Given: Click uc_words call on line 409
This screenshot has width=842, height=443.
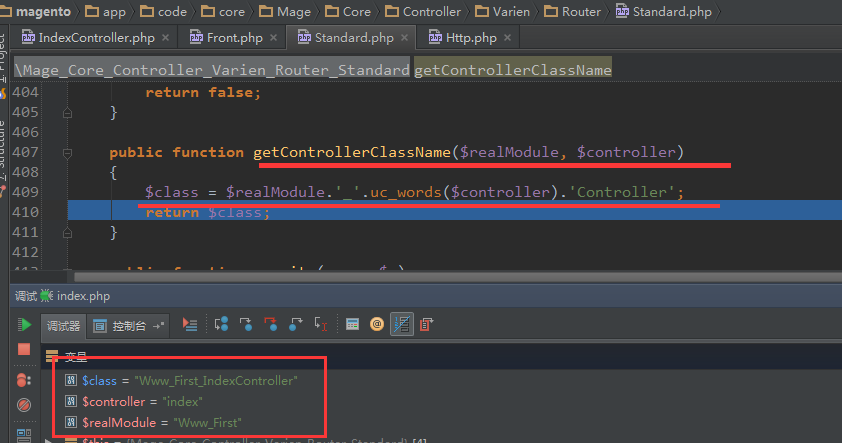Looking at the screenshot, I should coord(405,192).
